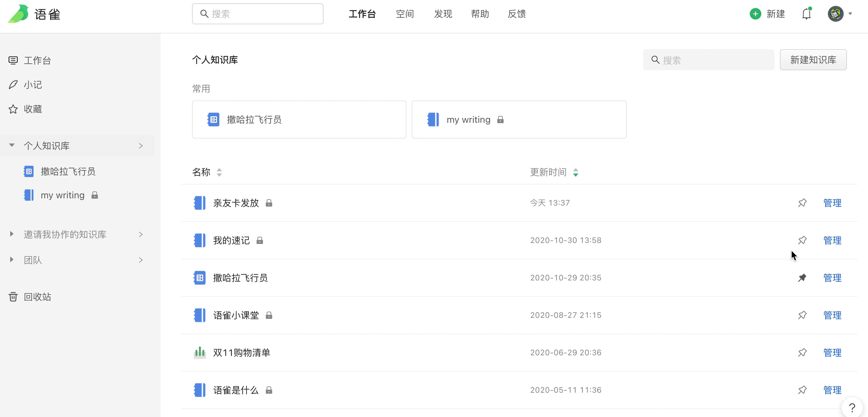Screen dimensions: 868x417
Task: Click the 收藏 favorites star icon
Action: [x=14, y=109]
